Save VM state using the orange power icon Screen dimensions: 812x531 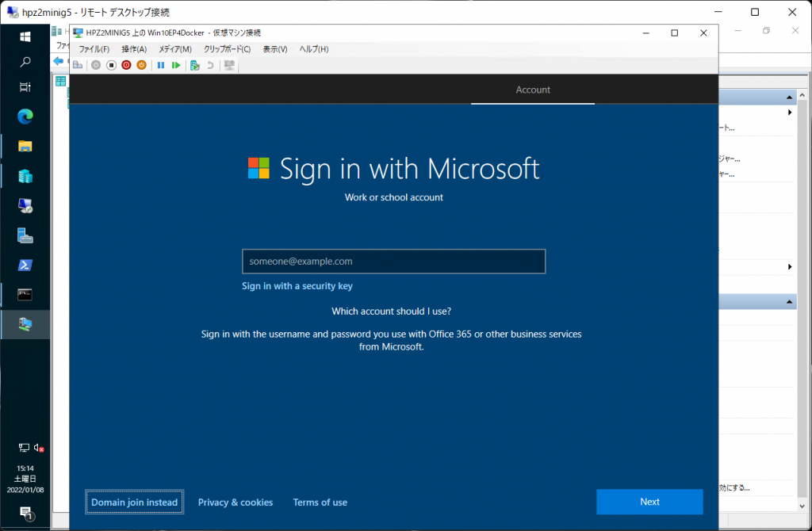tap(141, 65)
